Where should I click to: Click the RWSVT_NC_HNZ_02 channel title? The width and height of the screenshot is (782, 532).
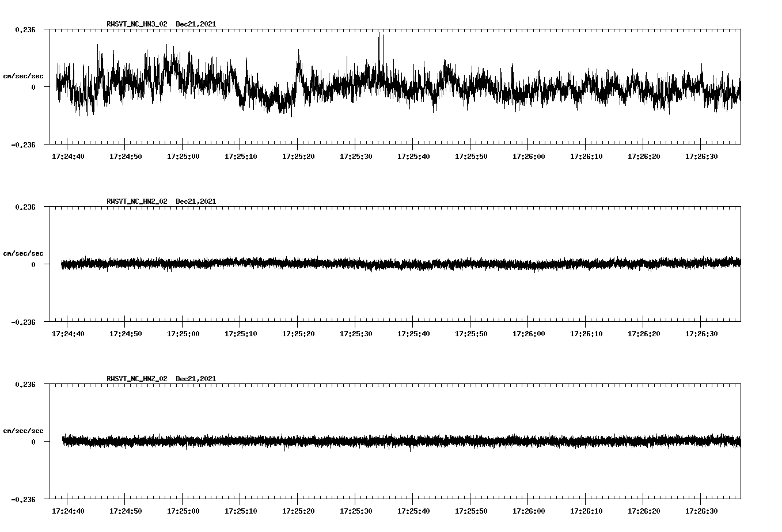[x=137, y=379]
